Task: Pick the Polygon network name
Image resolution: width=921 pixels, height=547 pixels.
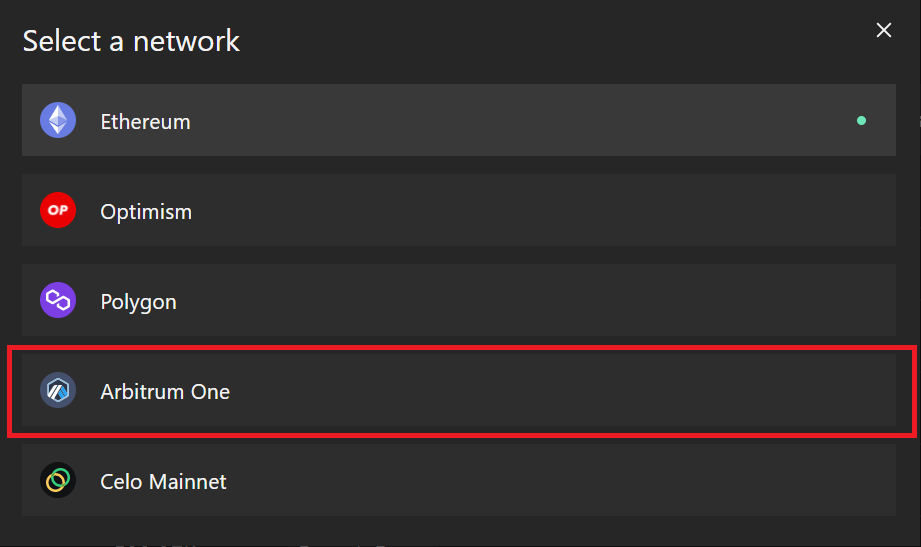Action: point(138,302)
